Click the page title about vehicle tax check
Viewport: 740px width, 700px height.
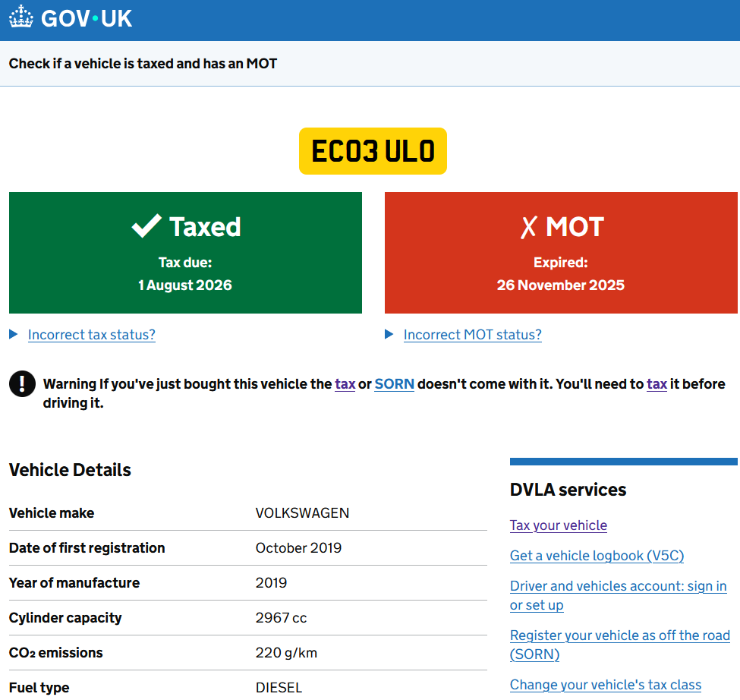click(x=143, y=64)
